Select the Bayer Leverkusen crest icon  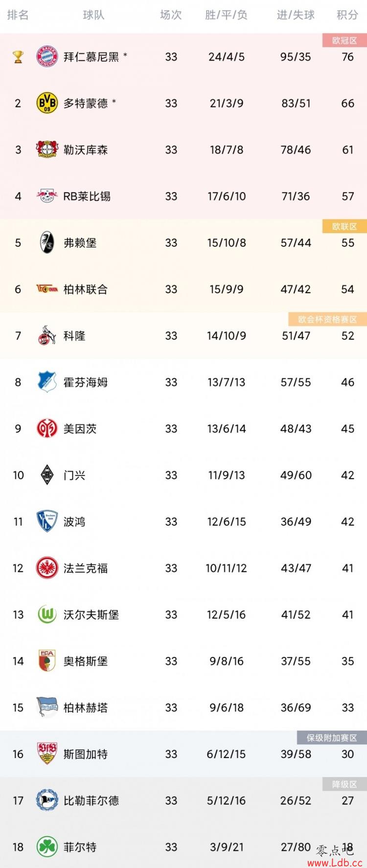(47, 150)
